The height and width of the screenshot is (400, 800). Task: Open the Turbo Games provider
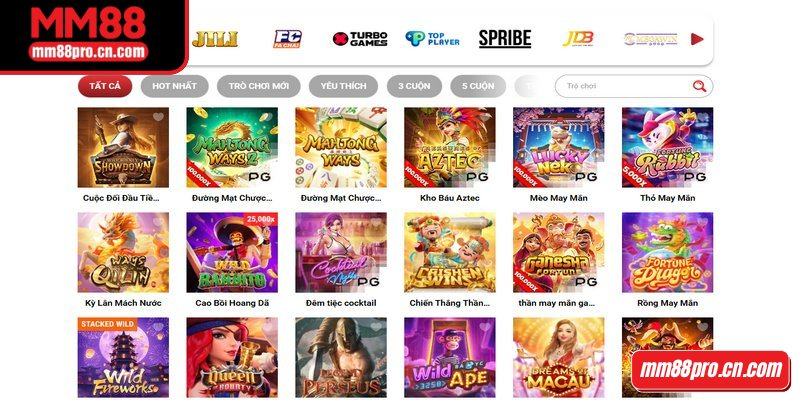pos(360,39)
